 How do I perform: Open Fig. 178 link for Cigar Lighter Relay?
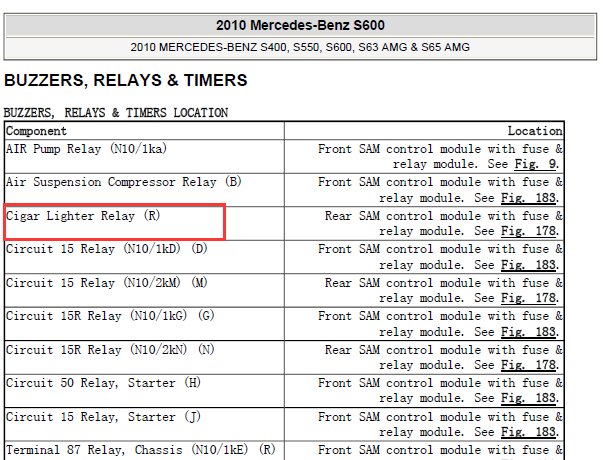(529, 231)
